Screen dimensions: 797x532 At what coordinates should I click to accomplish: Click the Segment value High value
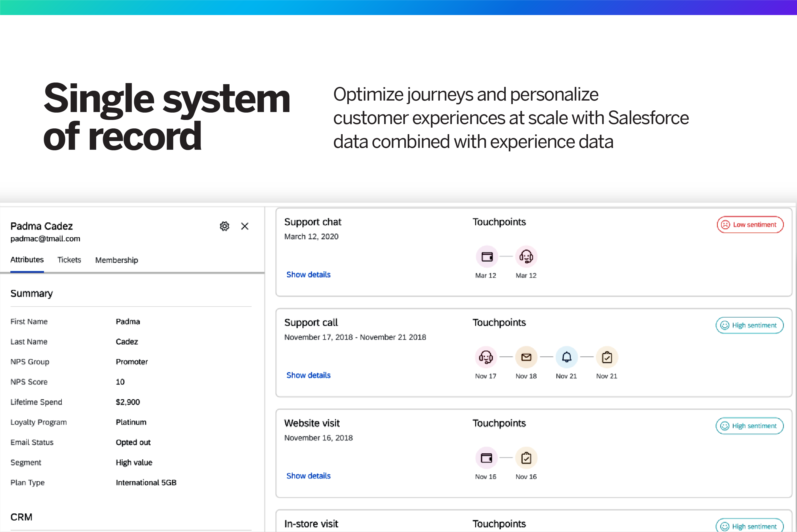134,462
